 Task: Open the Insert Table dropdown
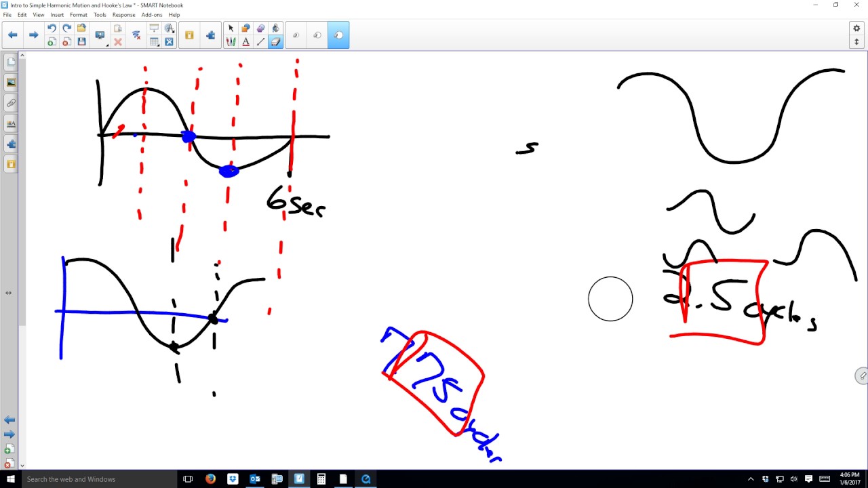coord(154,42)
